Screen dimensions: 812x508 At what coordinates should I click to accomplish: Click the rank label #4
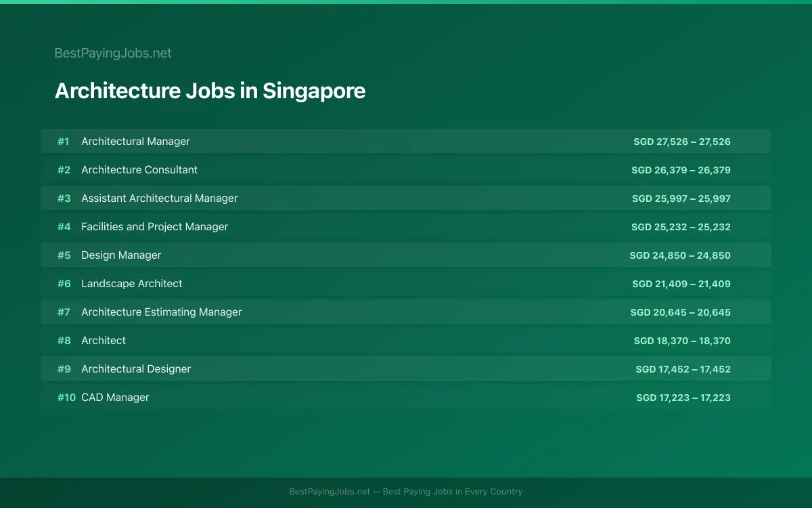coord(64,226)
